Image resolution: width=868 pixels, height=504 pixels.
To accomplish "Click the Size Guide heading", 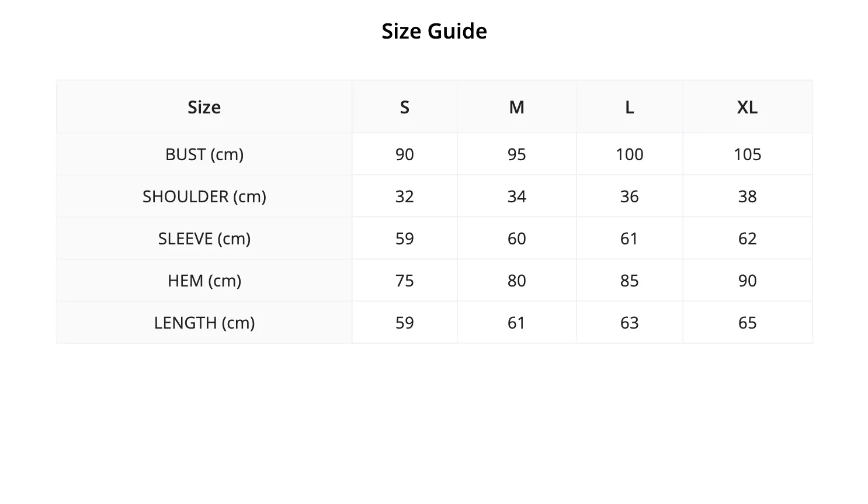I will click(x=434, y=31).
